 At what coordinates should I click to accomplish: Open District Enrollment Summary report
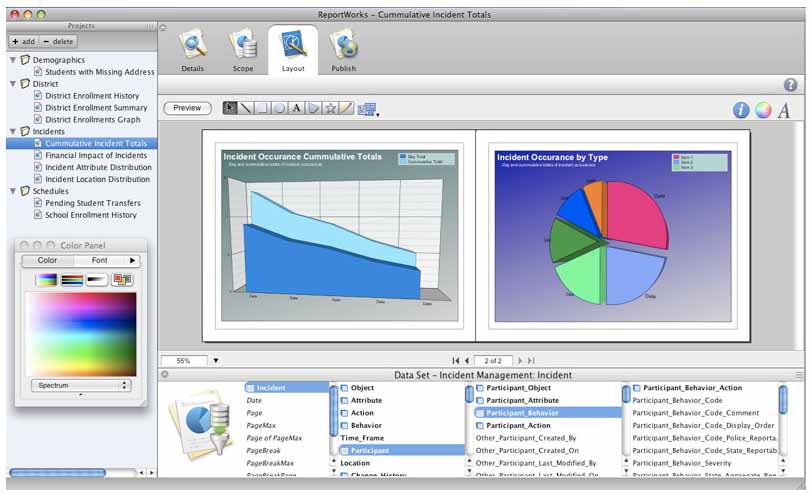point(91,108)
